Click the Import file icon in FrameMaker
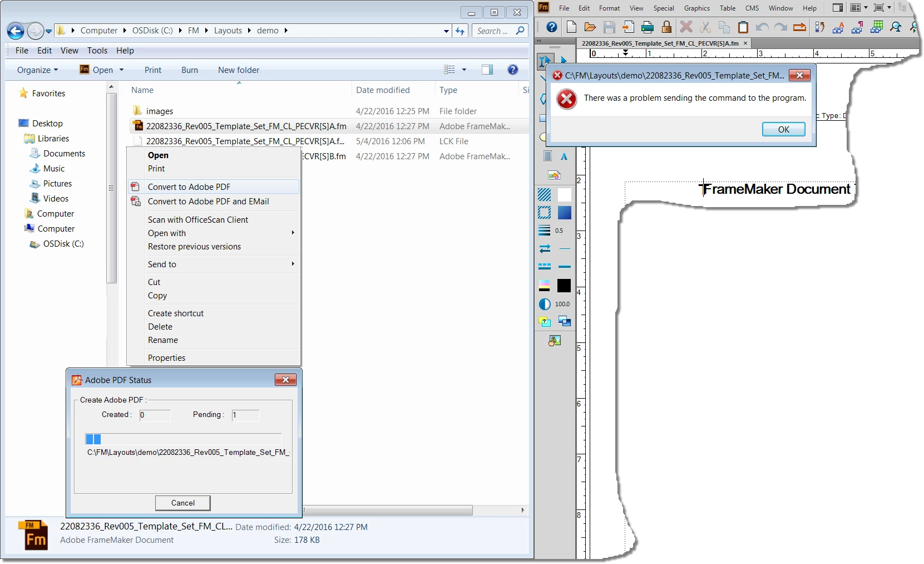This screenshot has height=564, width=924. [628, 27]
